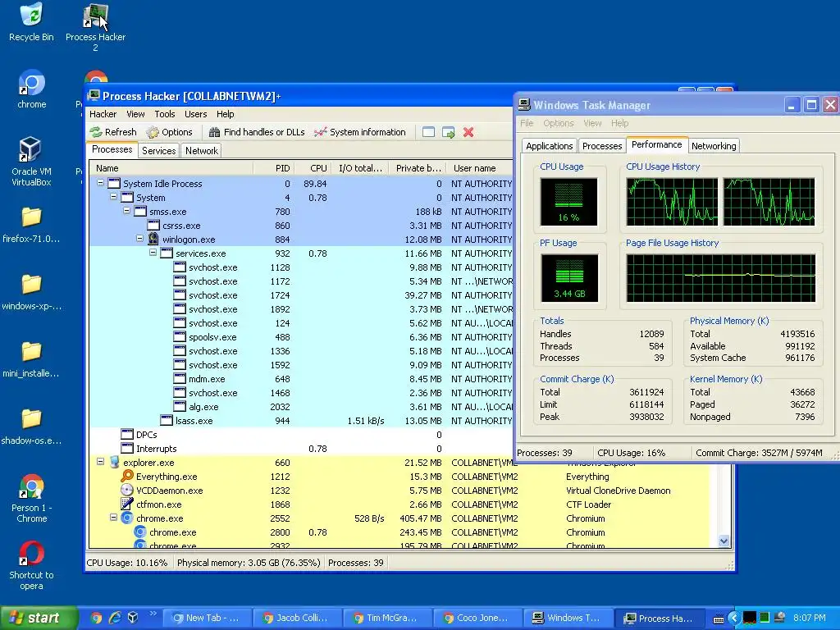
Task: Collapse the winlogon.exe tree node
Action: 139,239
